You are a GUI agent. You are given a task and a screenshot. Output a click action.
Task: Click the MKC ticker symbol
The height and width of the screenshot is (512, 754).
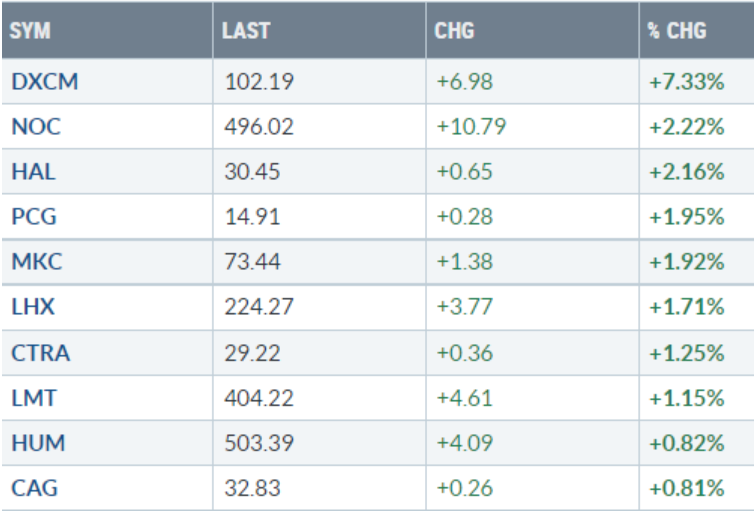[x=35, y=264]
